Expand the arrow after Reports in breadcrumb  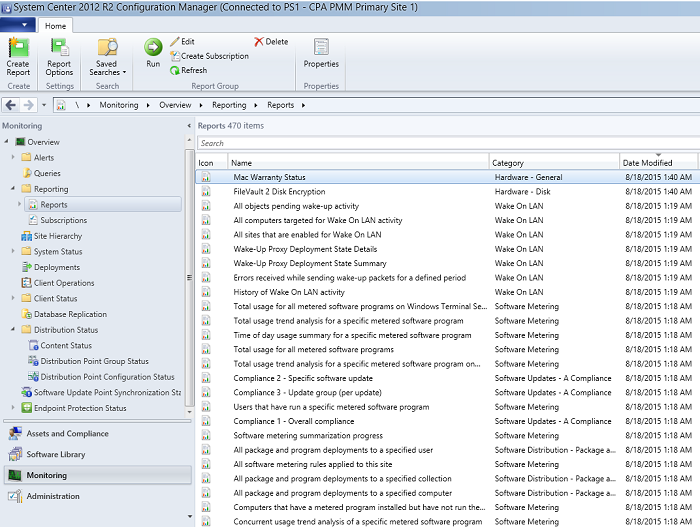(x=304, y=105)
